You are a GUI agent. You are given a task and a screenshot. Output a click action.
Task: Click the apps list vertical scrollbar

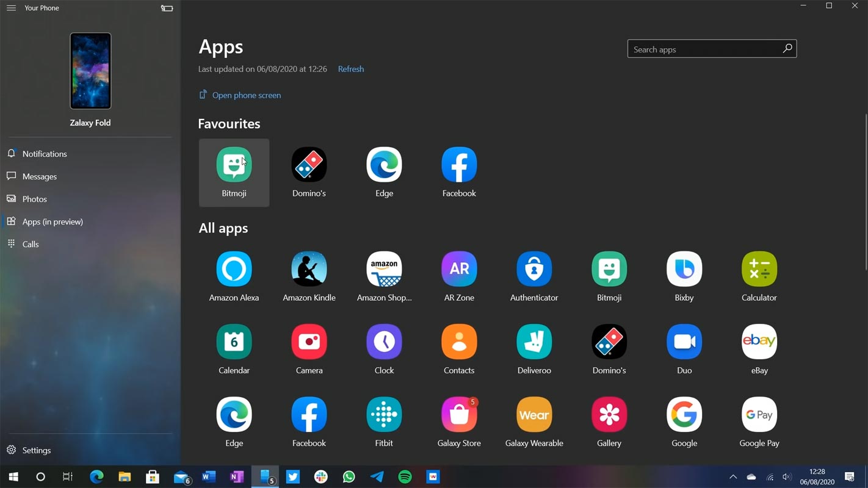point(866,192)
